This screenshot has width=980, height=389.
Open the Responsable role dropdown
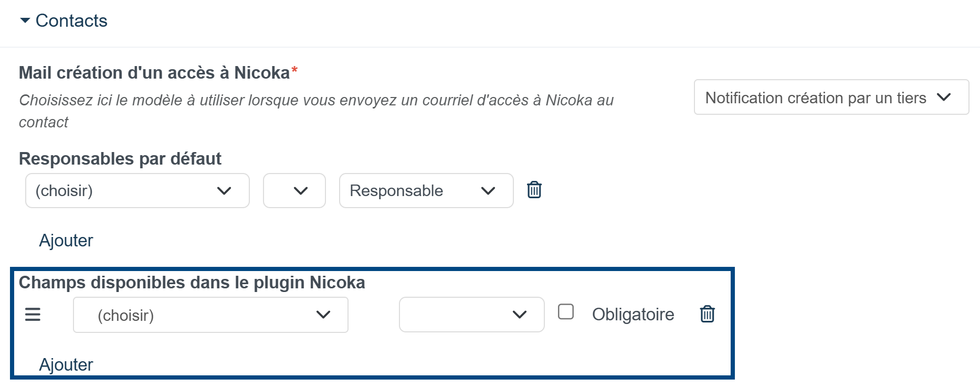(426, 191)
